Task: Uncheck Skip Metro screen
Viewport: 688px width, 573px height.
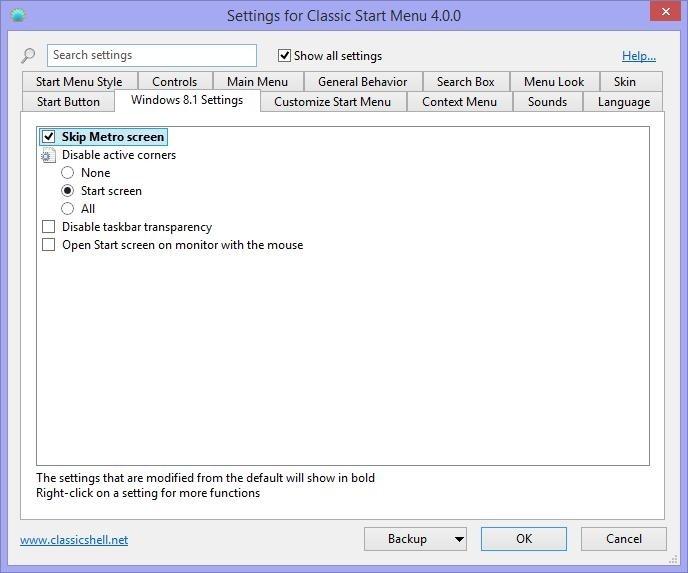Action: click(x=48, y=136)
